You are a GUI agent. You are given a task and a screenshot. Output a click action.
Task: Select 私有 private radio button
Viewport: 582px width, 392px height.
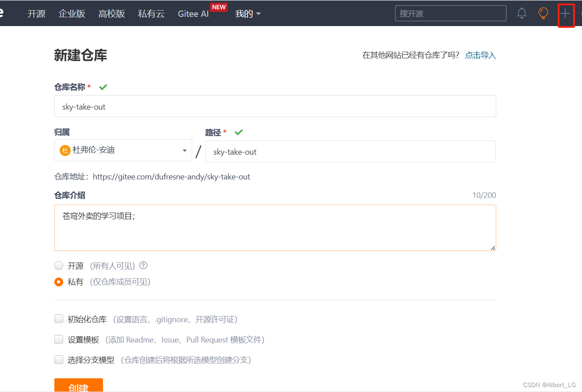pos(59,282)
